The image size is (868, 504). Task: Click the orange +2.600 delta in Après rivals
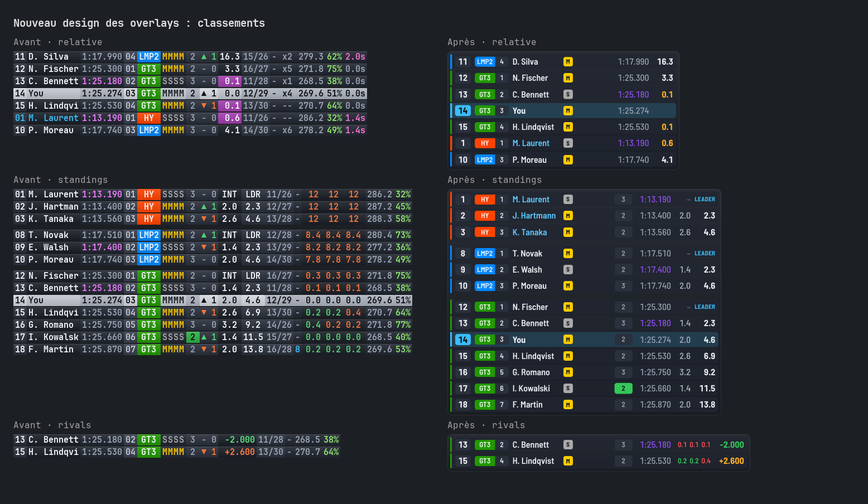731,461
